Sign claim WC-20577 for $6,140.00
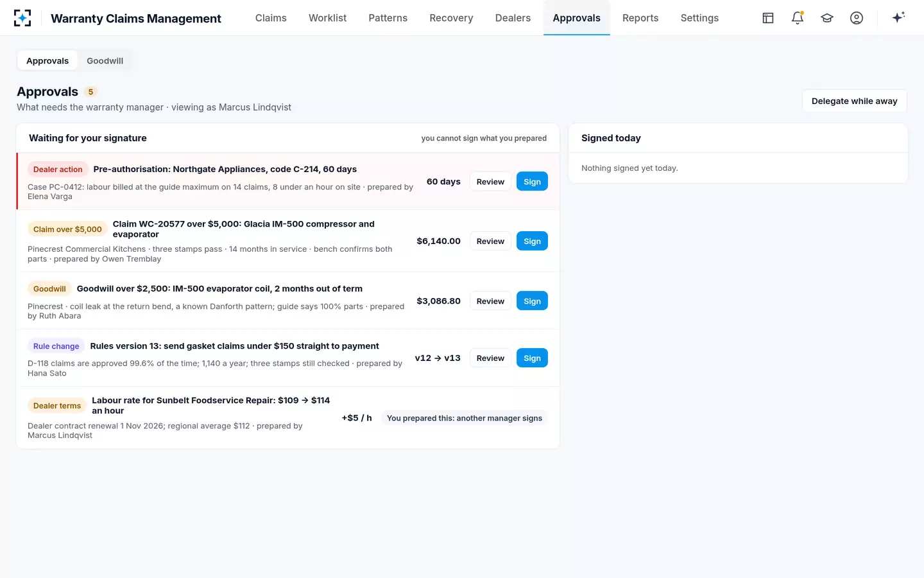This screenshot has height=578, width=924. point(532,241)
